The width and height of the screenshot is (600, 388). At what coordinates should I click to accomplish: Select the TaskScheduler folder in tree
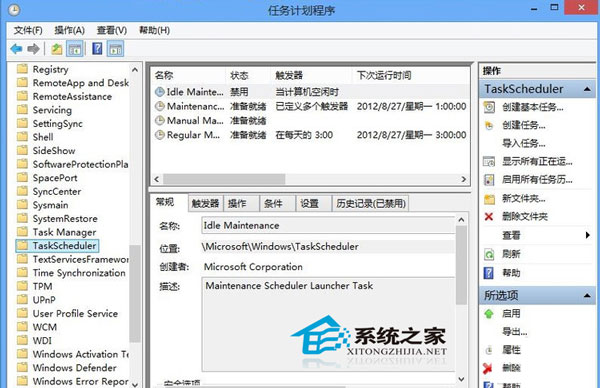(x=58, y=246)
